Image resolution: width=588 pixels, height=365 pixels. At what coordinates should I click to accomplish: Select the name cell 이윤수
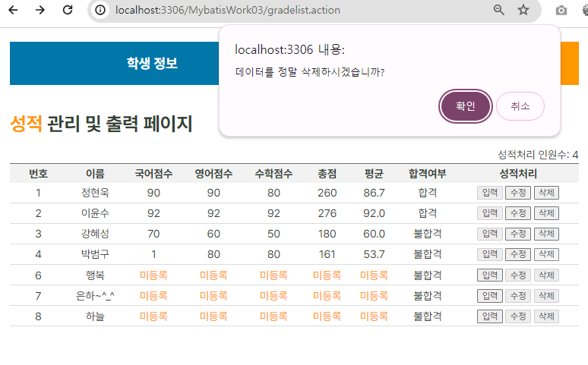click(x=95, y=213)
